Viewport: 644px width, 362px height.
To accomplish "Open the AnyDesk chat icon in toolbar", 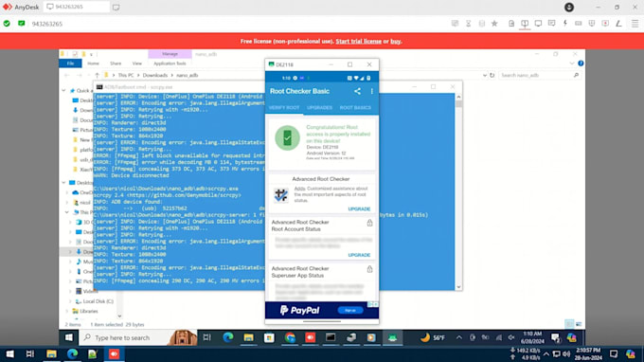I will click(551, 24).
